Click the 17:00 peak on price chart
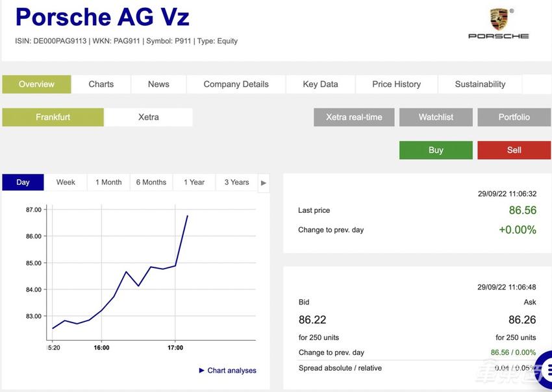 click(188, 215)
